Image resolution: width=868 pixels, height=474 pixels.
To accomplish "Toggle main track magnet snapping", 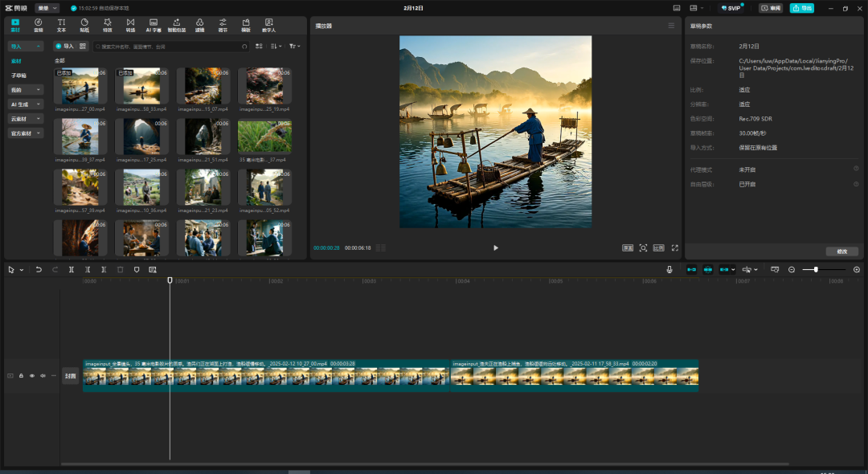I will click(x=691, y=269).
